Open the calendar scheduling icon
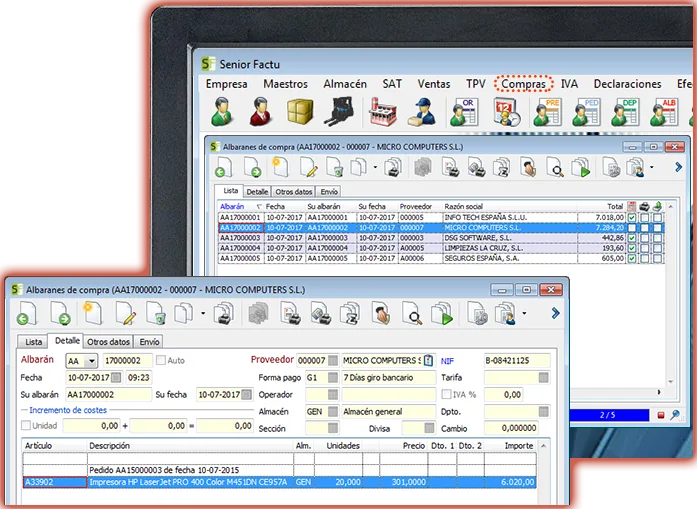 pyautogui.click(x=506, y=112)
